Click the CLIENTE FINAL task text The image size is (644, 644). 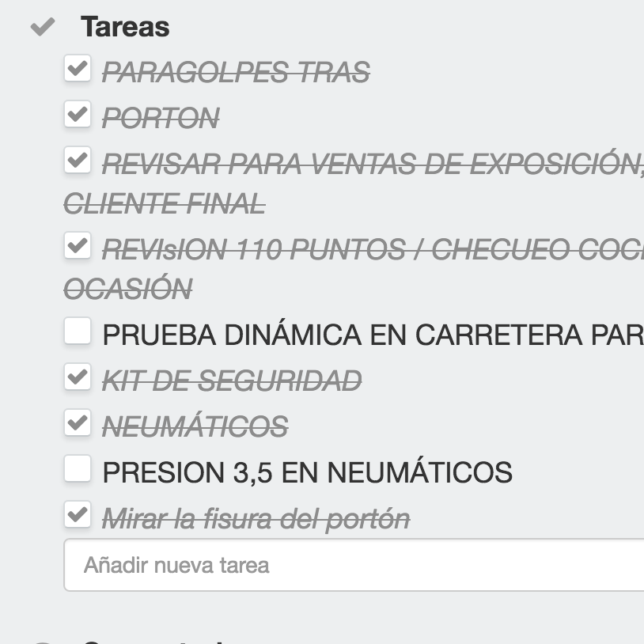(165, 204)
